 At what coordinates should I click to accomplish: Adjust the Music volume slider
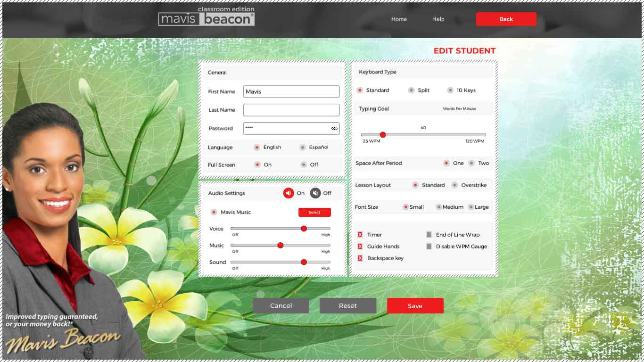[281, 245]
